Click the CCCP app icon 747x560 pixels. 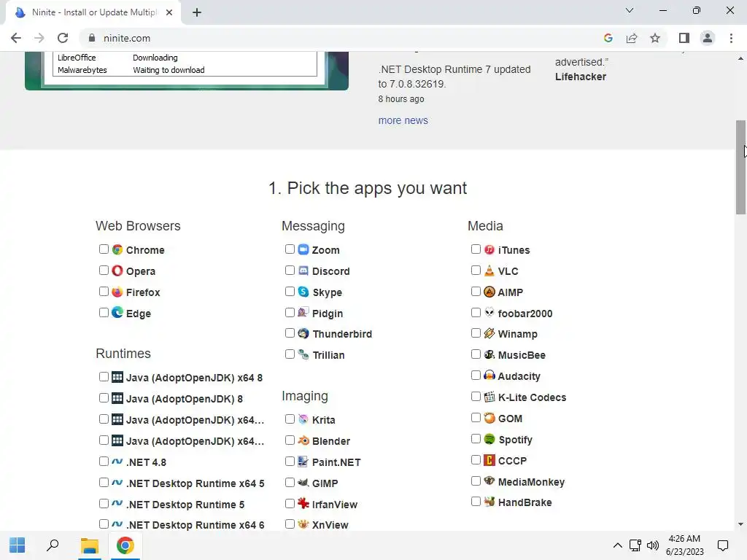click(489, 460)
